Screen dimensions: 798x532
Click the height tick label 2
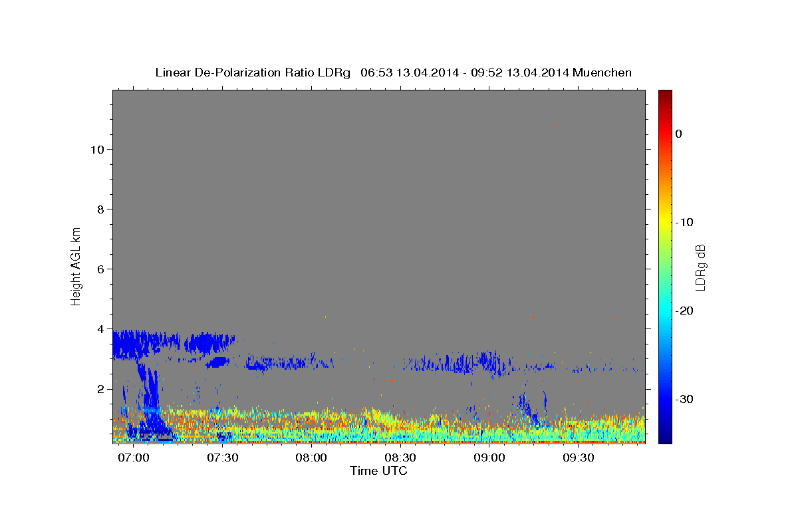pos(100,389)
